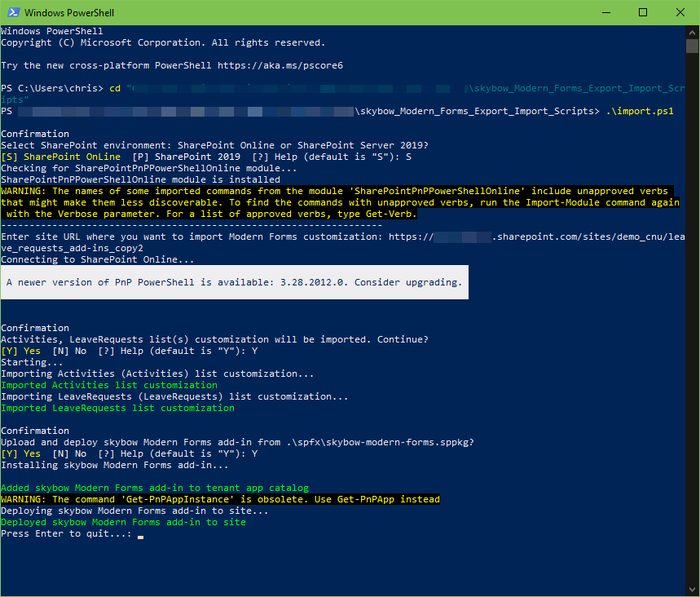Screen dimensions: 700x597
Task: Click '[P] SharePoint 2019' option text
Action: point(186,157)
